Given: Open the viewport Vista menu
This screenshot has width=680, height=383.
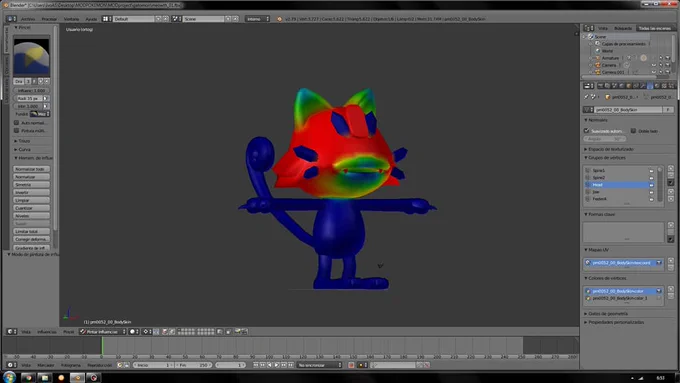Looking at the screenshot, I should [26, 332].
